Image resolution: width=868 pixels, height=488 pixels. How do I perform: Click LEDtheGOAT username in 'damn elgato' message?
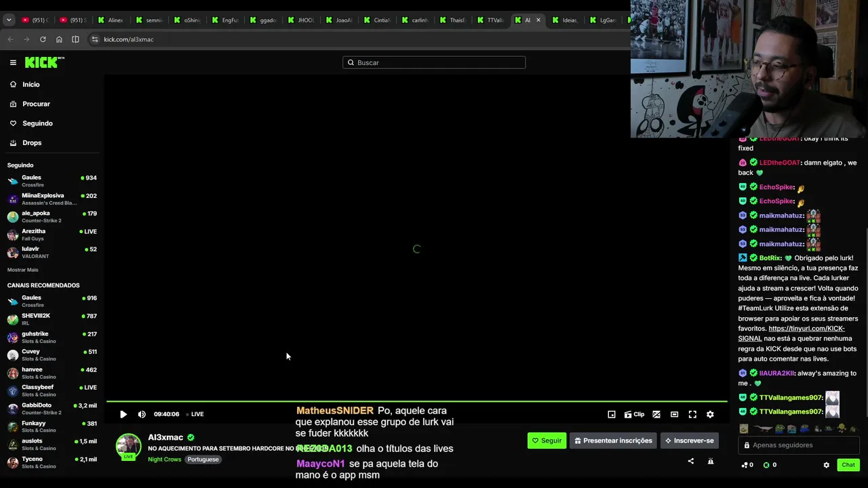[780, 163]
